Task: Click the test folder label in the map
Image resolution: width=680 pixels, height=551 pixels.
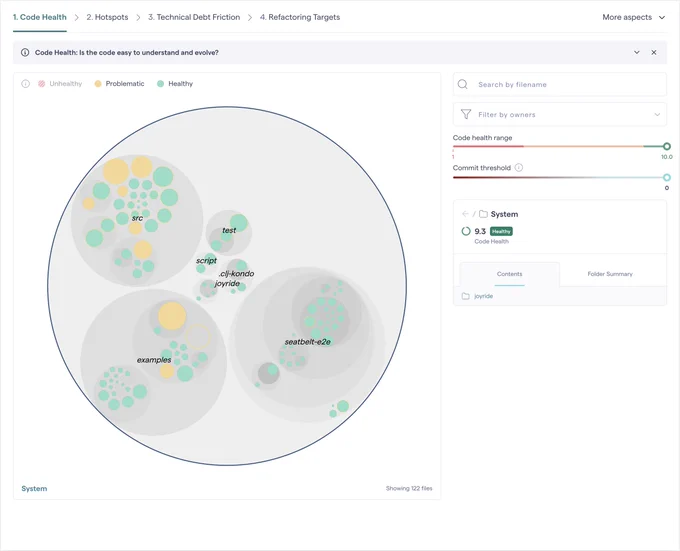Action: click(x=229, y=230)
